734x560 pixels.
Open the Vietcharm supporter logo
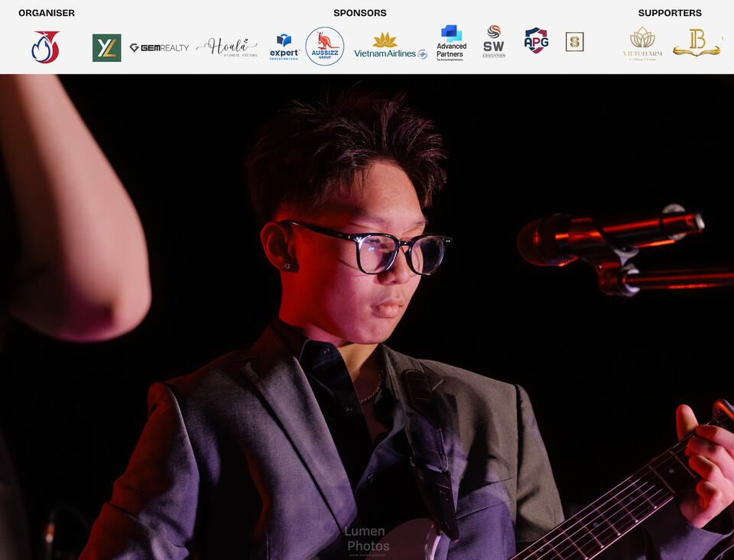click(x=643, y=44)
